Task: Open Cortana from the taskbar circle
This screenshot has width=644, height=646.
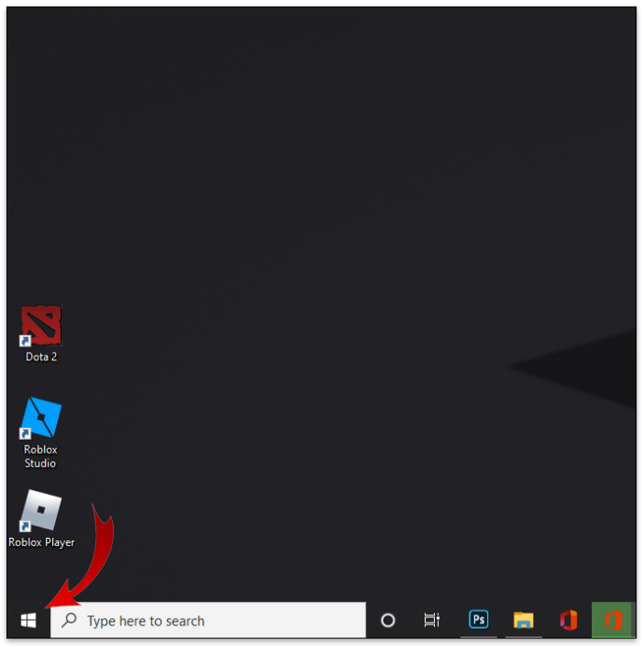Action: pyautogui.click(x=387, y=620)
